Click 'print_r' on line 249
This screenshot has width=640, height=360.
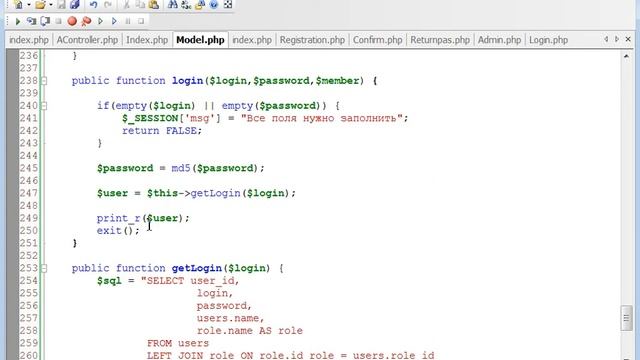118,218
